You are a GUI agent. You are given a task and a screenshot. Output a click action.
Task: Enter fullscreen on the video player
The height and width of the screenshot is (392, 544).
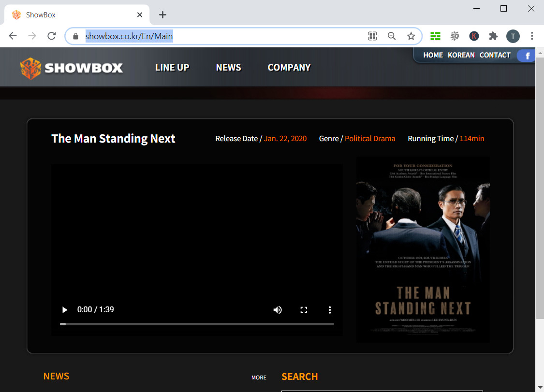tap(304, 310)
